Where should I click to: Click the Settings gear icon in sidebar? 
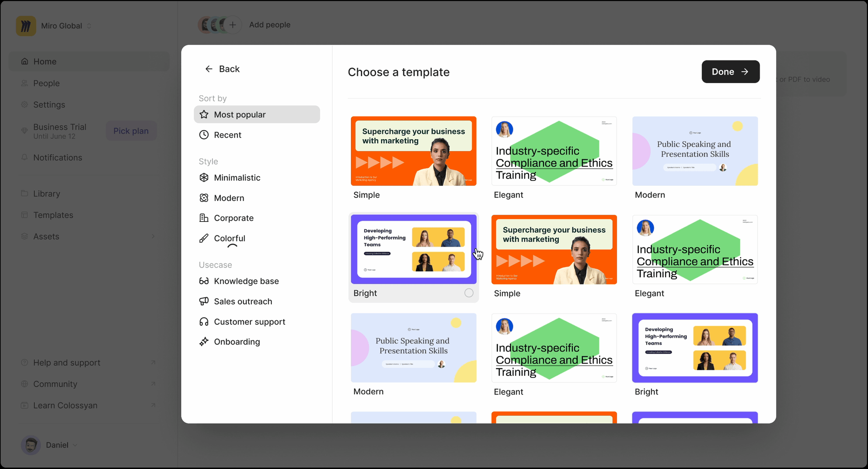coord(24,104)
